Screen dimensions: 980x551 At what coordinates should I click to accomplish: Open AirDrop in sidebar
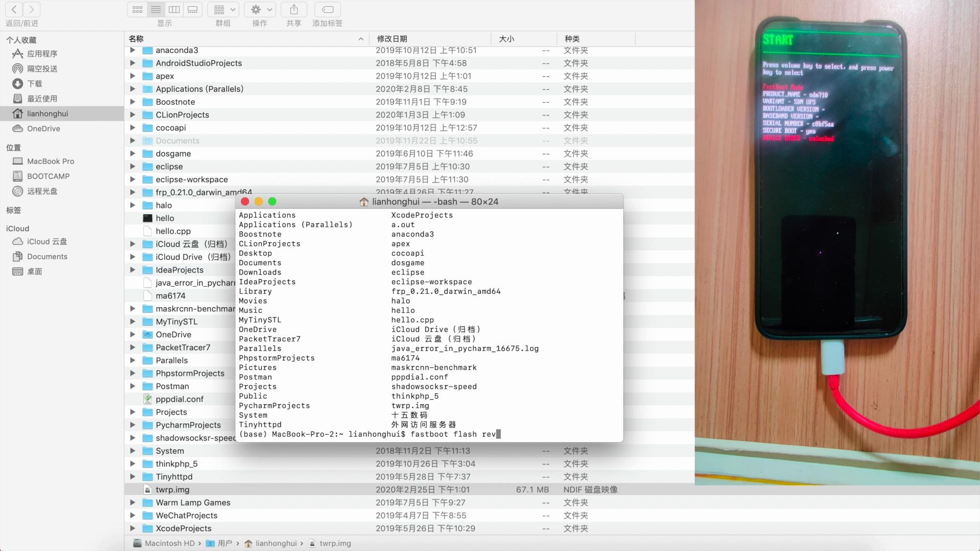[42, 68]
